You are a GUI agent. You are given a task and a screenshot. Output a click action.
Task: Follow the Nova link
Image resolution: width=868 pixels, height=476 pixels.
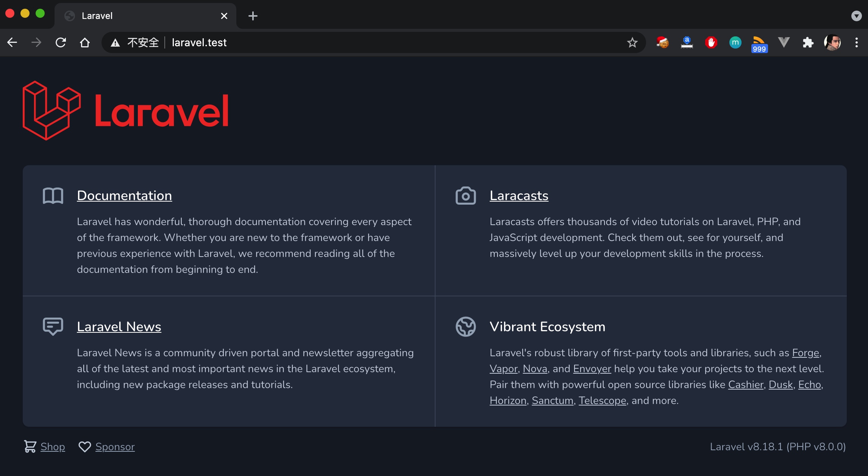click(x=535, y=369)
